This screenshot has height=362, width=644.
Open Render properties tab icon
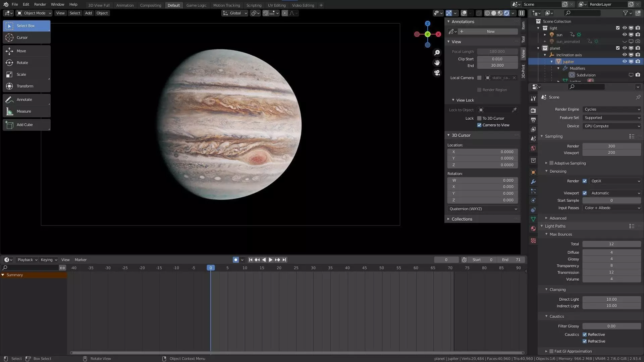coord(533,110)
